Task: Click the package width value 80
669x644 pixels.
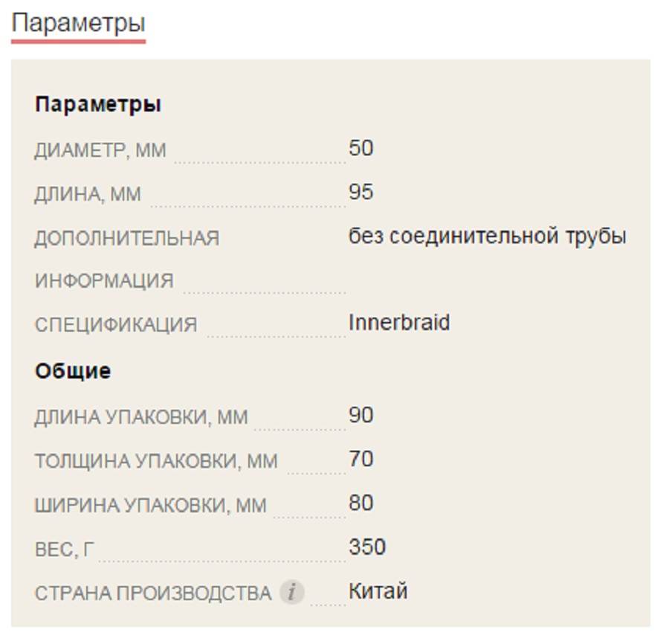Action: [361, 503]
